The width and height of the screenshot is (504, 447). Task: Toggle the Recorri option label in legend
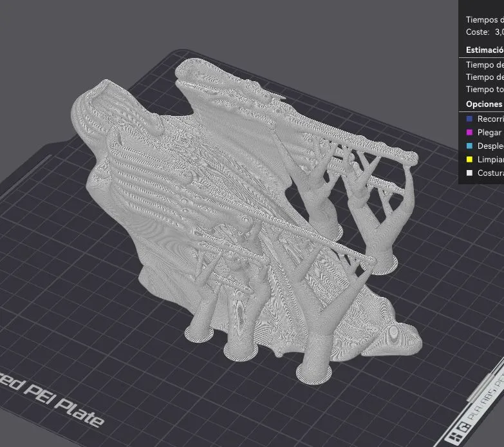[490, 119]
